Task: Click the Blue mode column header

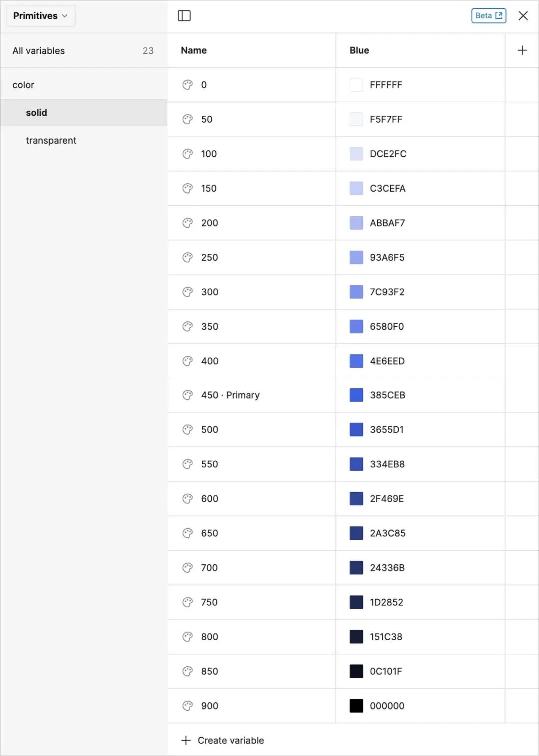Action: 359,50
